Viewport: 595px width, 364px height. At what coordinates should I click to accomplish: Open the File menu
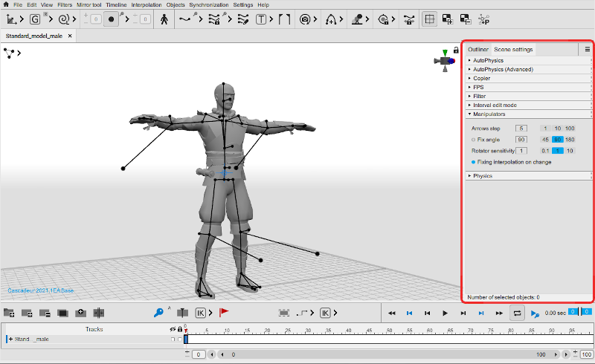18,5
